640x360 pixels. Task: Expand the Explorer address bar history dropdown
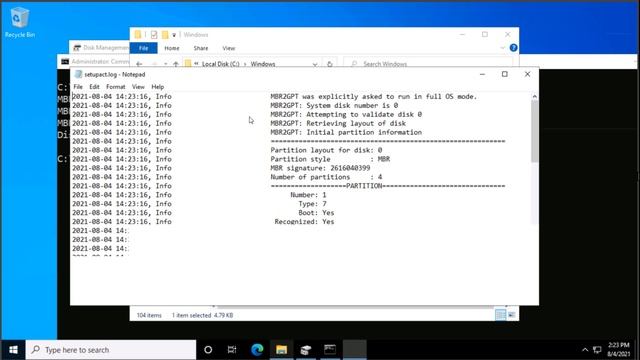click(315, 64)
